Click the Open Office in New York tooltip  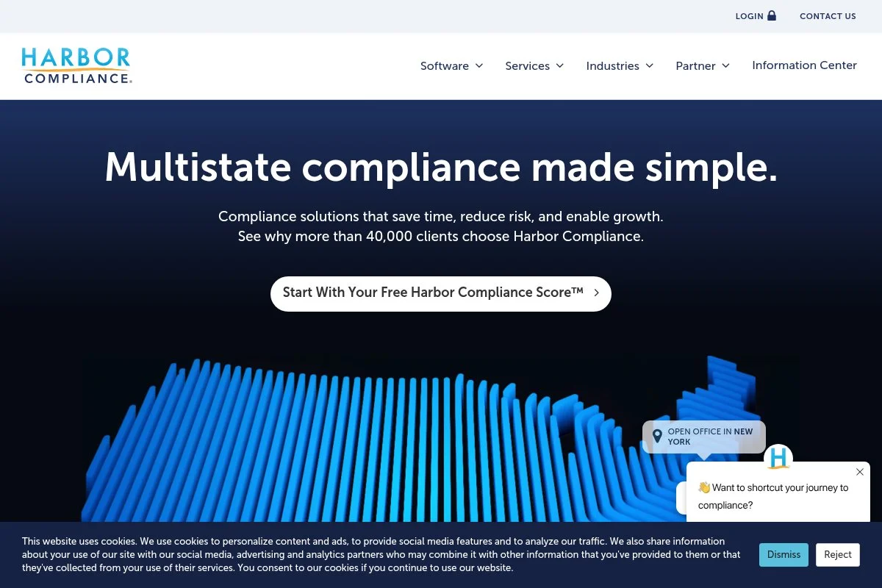click(704, 437)
